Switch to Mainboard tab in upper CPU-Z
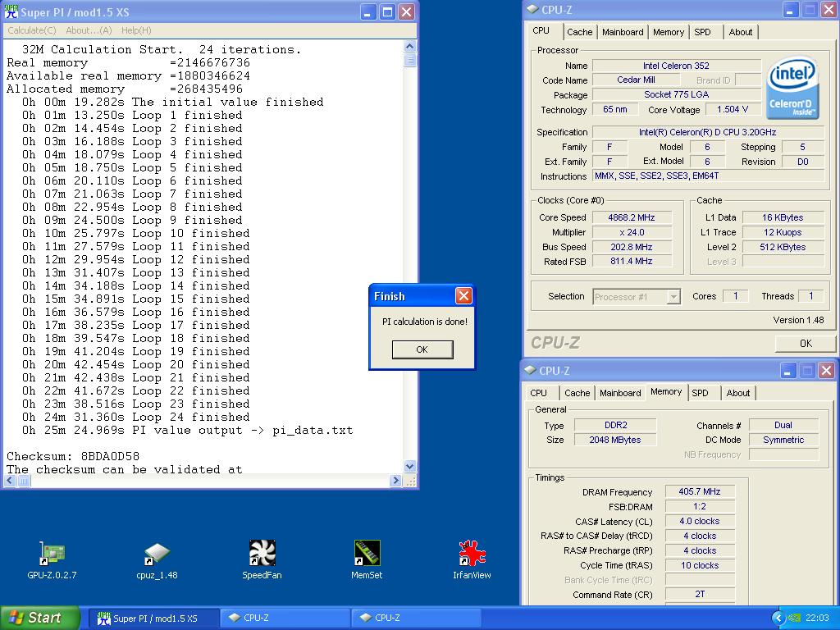The width and height of the screenshot is (840, 630). [x=623, y=32]
